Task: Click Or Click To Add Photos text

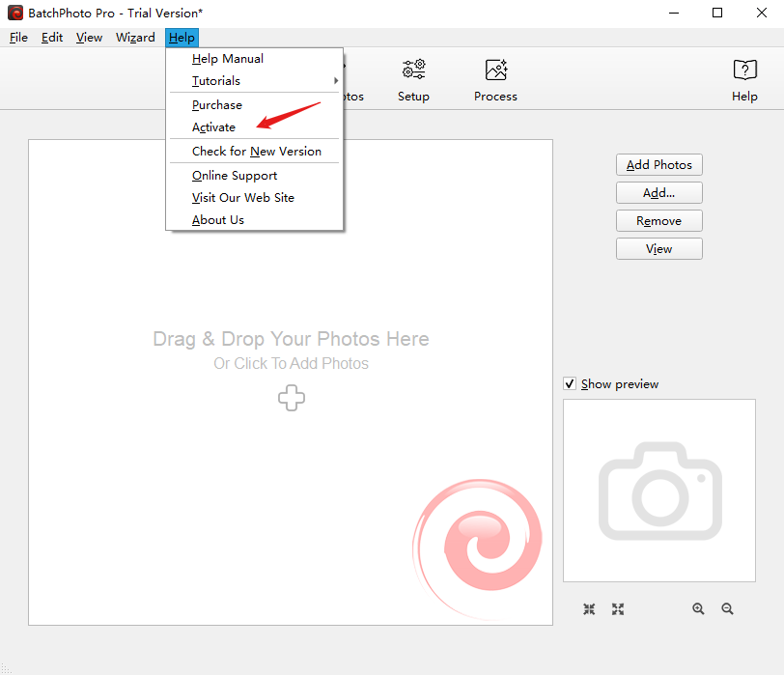Action: [x=291, y=363]
